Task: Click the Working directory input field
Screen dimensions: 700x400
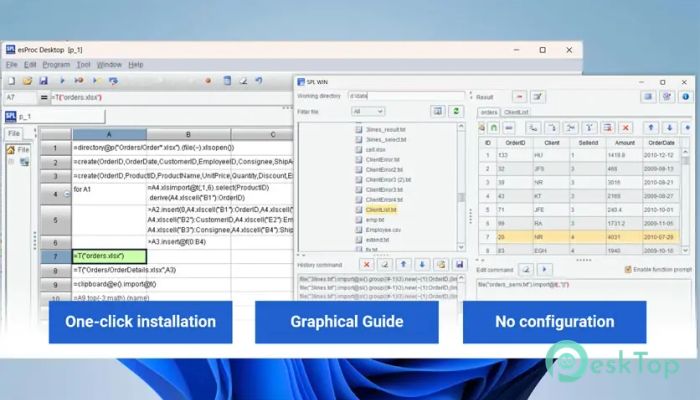Action: tap(406, 96)
